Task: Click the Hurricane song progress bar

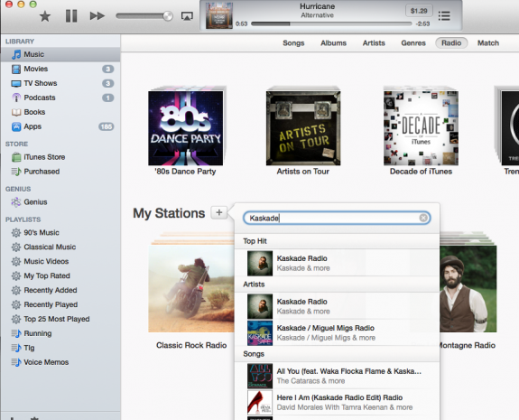Action: [x=331, y=23]
